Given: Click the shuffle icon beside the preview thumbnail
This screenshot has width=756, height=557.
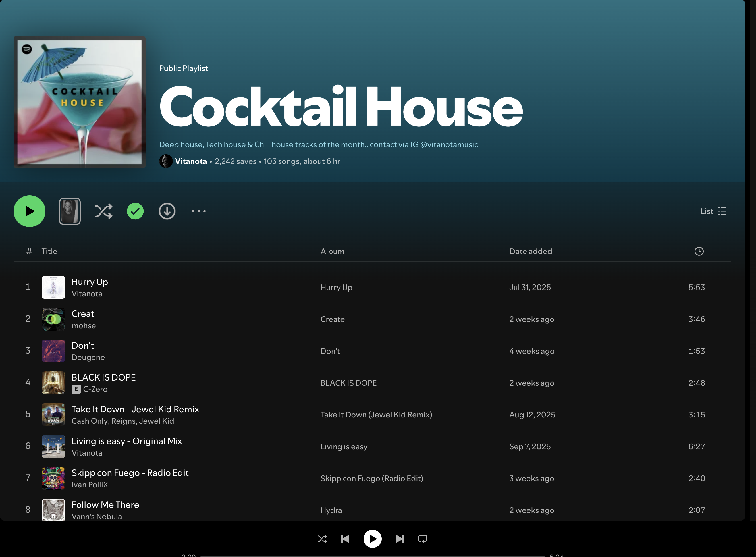Looking at the screenshot, I should 103,211.
